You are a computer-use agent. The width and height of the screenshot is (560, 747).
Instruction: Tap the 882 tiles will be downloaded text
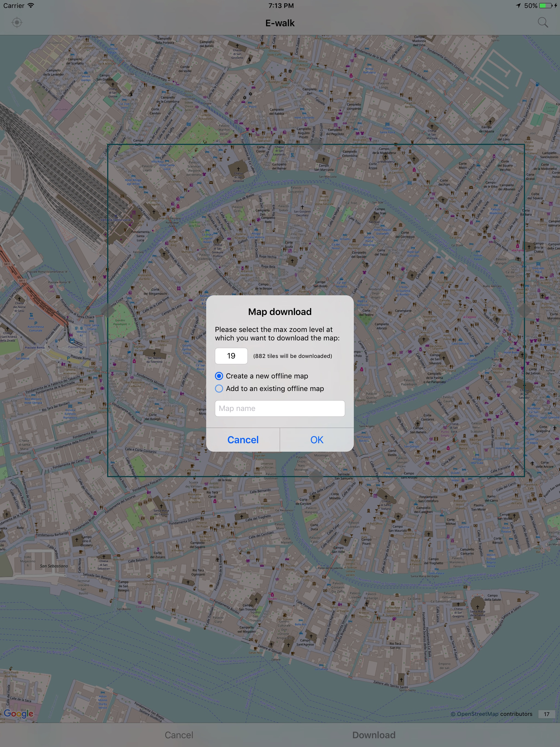pyautogui.click(x=293, y=356)
